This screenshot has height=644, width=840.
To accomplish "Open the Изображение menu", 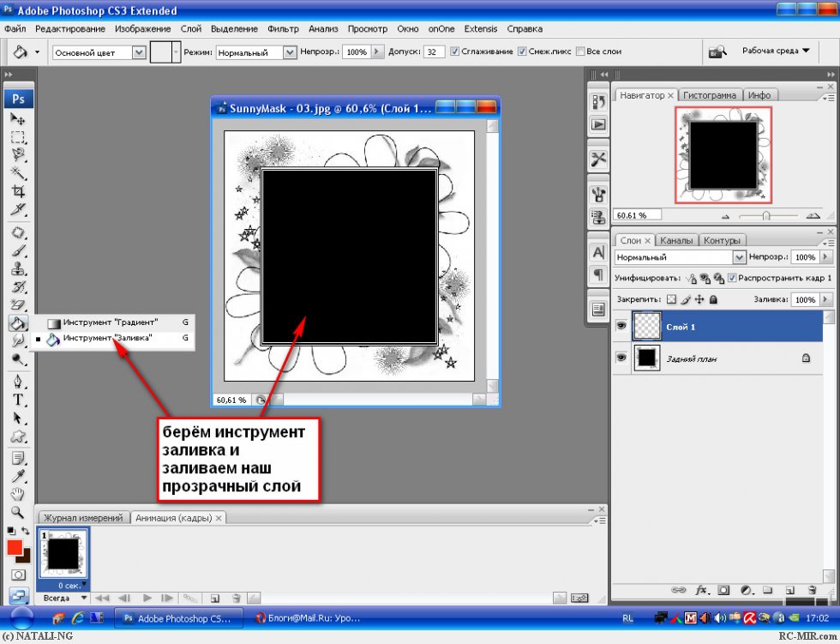I will (x=143, y=29).
